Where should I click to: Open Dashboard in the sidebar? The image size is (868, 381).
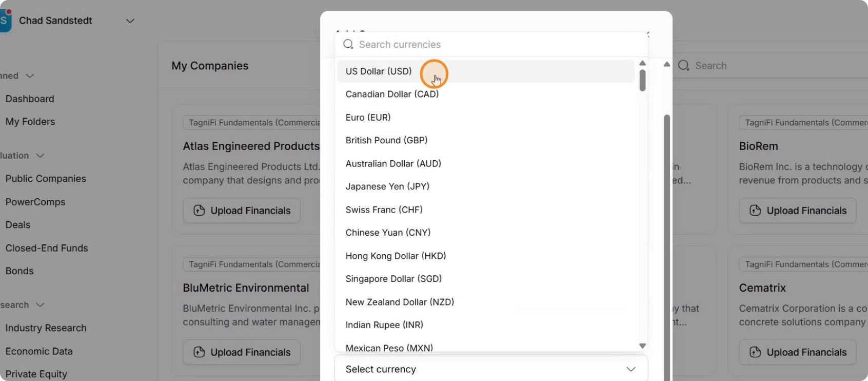pyautogui.click(x=30, y=99)
